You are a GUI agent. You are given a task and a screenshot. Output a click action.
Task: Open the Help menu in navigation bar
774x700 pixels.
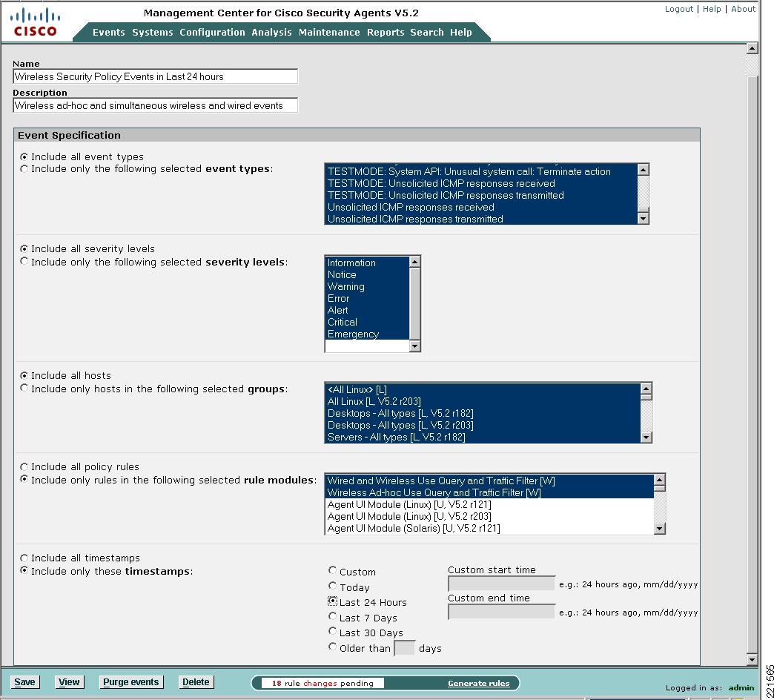[x=460, y=32]
